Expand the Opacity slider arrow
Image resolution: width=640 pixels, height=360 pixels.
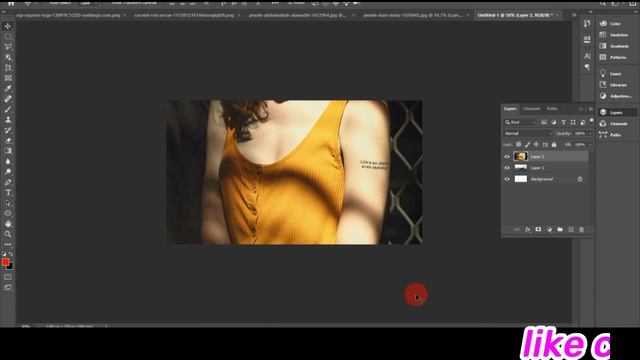(x=590, y=133)
